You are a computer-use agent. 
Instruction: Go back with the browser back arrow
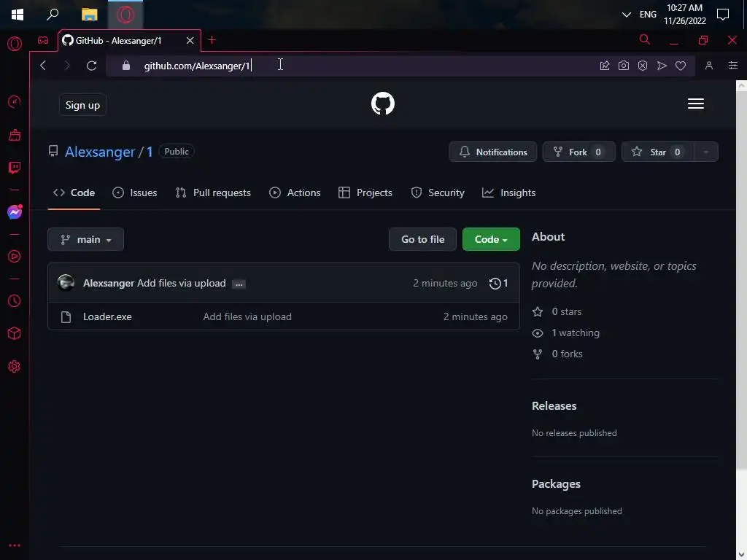pos(43,65)
